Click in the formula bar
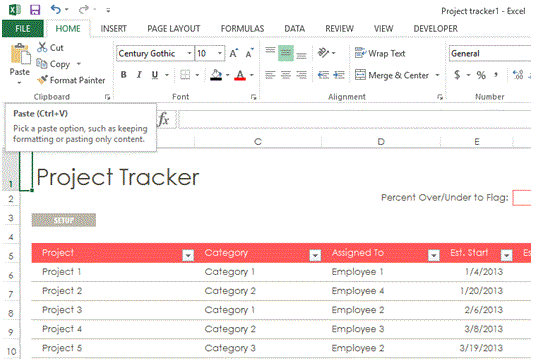Screen dimensions: 533x361 click(x=355, y=119)
